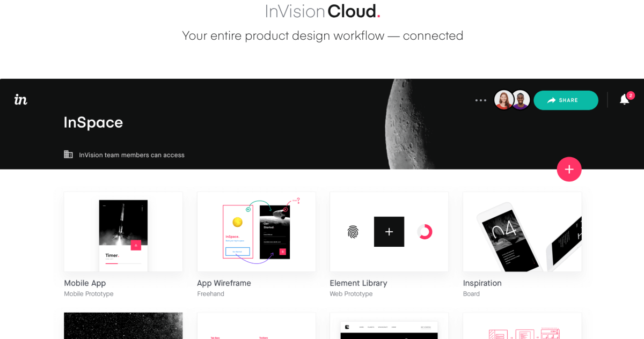Open the three-dot more options menu

[481, 100]
